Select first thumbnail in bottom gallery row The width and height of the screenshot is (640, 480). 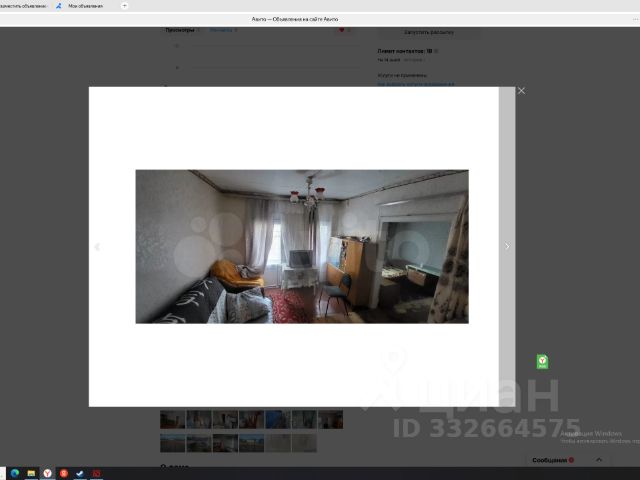coord(172,443)
